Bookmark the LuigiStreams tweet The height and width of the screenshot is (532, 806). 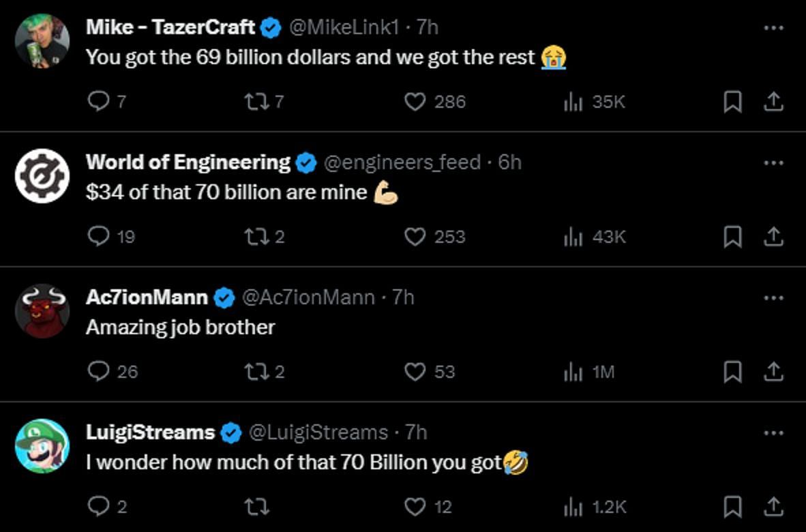pyautogui.click(x=732, y=507)
